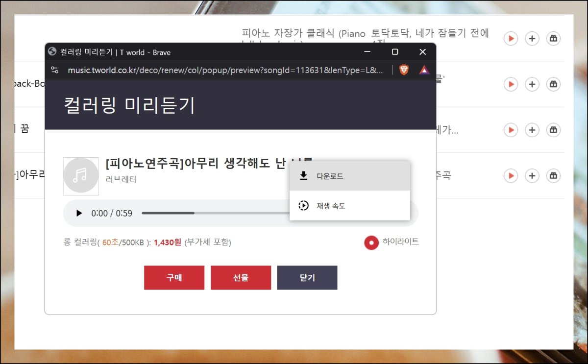This screenshot has height=364, width=588.
Task: Add the 토닥토닥 row song with plus icon
Action: pos(532,38)
